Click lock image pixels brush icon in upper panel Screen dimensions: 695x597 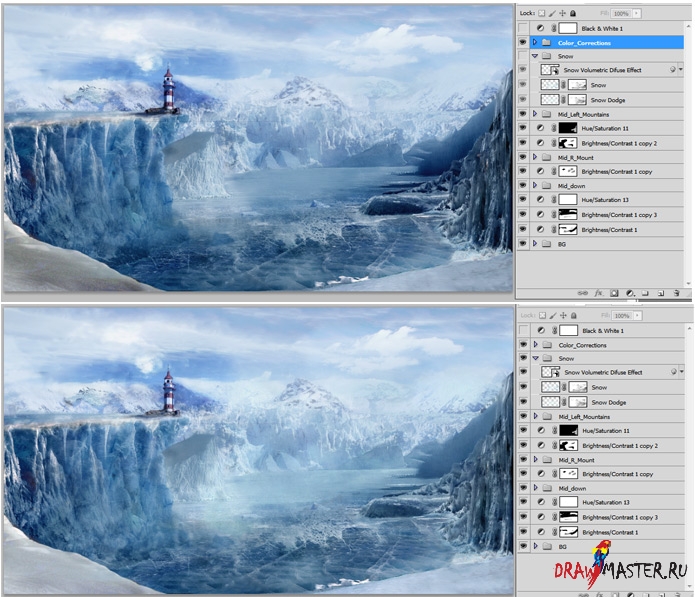coord(552,13)
